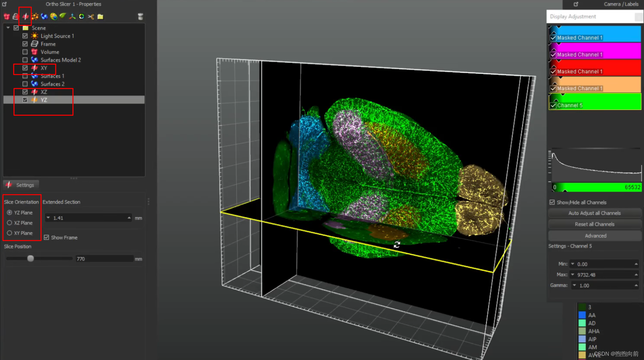
Task: Add new Cells object icon
Action: (x=53, y=16)
